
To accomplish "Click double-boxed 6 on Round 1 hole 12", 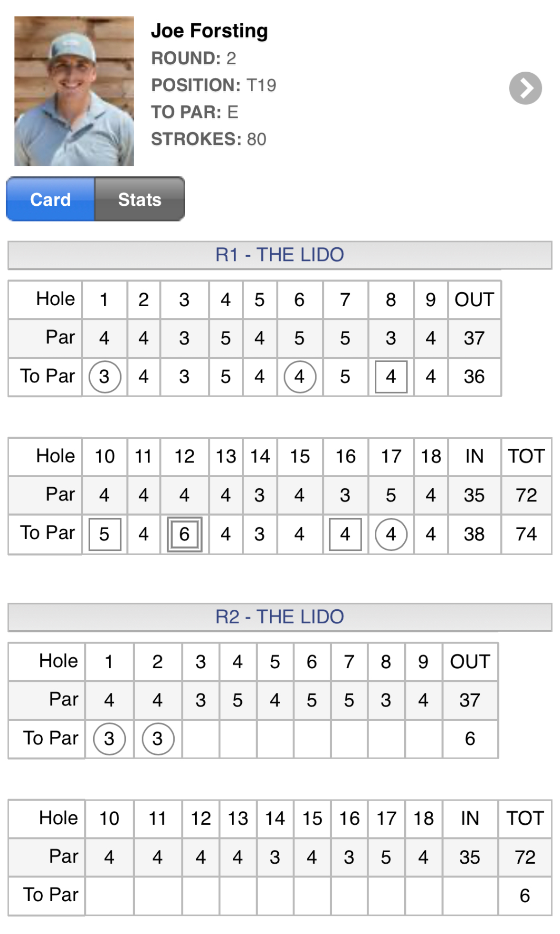I will (x=184, y=534).
